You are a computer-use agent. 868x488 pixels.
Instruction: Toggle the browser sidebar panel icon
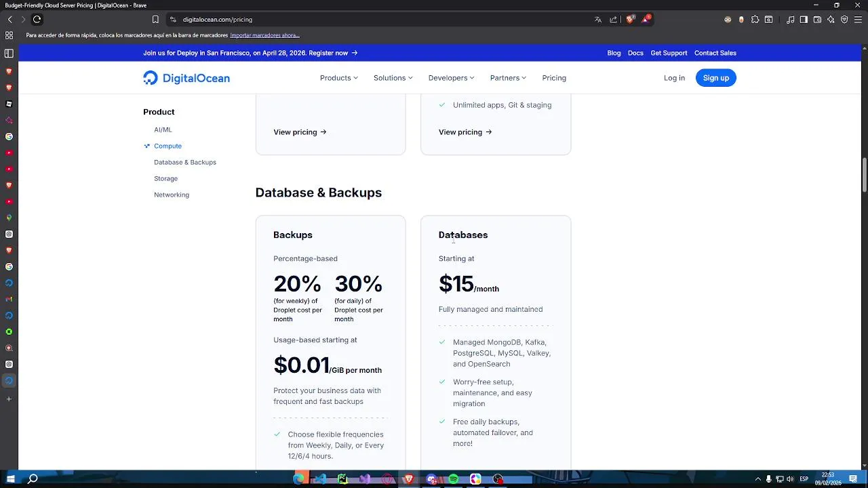(x=804, y=20)
